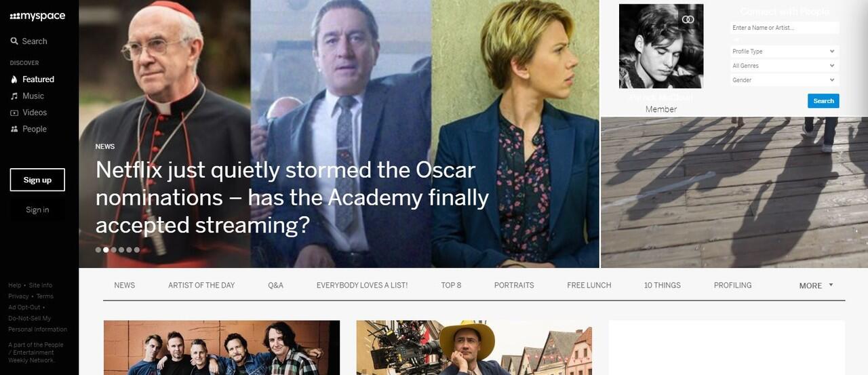Select second carousel dot indicator
This screenshot has height=375, width=868.
[x=106, y=250]
